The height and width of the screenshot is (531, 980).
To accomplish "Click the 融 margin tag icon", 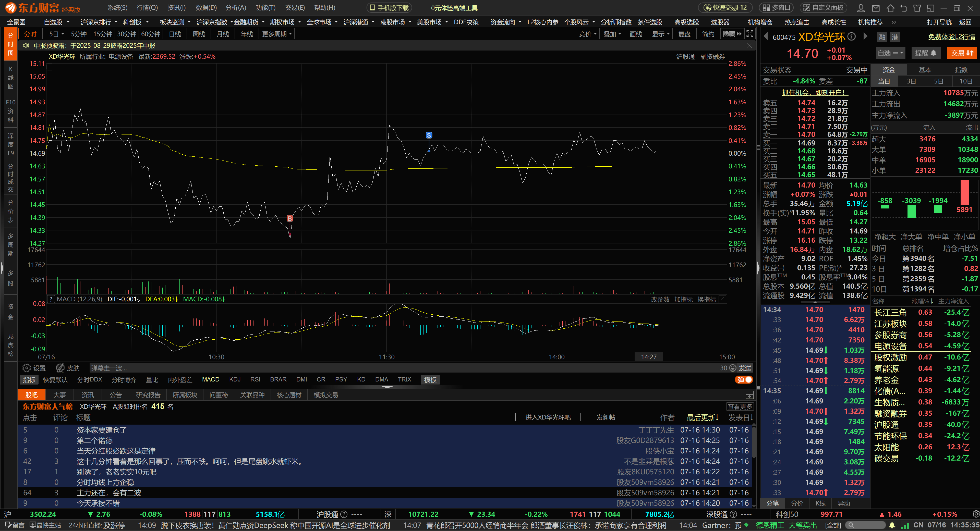I will pyautogui.click(x=882, y=37).
